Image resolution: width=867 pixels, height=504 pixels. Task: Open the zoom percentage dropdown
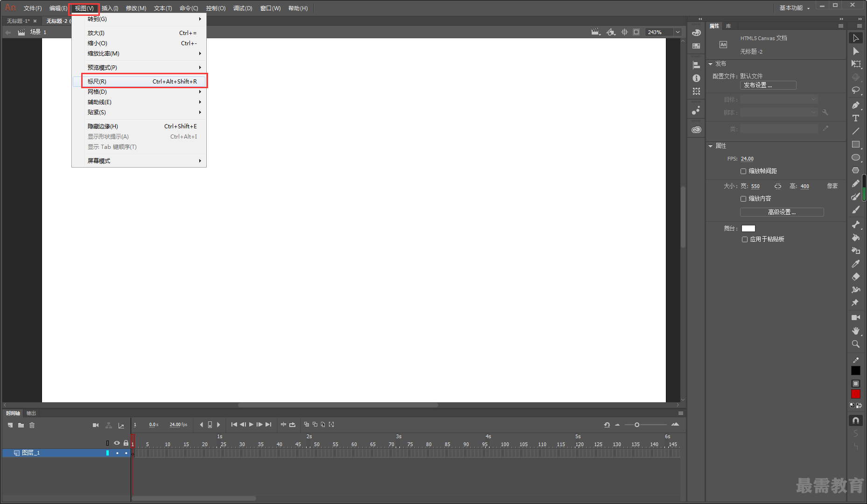678,32
